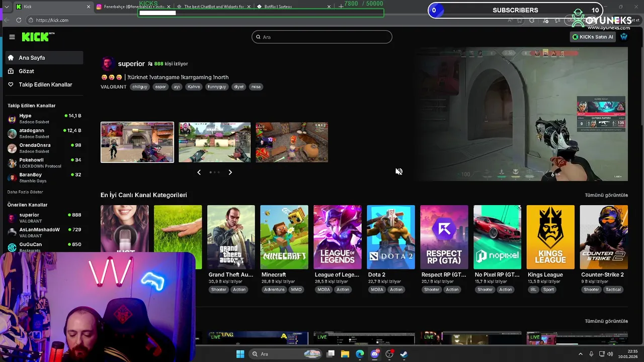
Task: Open the Dota 2 category card
Action: pyautogui.click(x=391, y=237)
